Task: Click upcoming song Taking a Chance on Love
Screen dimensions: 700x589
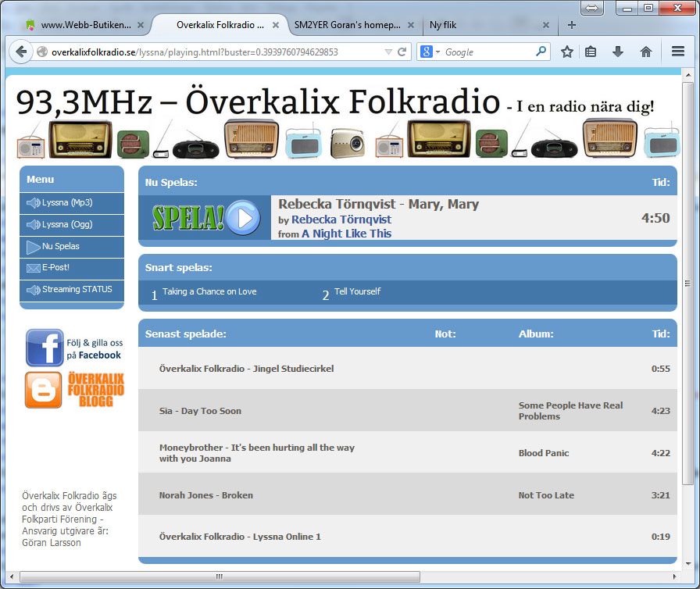Action: click(x=209, y=291)
